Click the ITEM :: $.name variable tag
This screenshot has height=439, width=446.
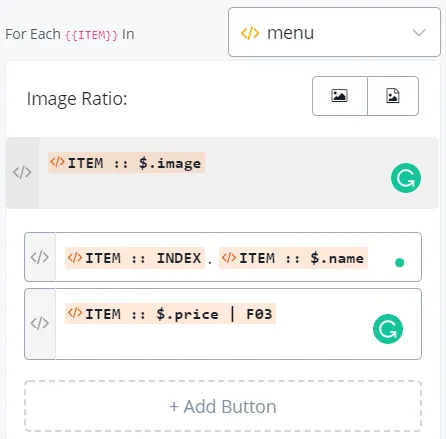[x=293, y=258]
